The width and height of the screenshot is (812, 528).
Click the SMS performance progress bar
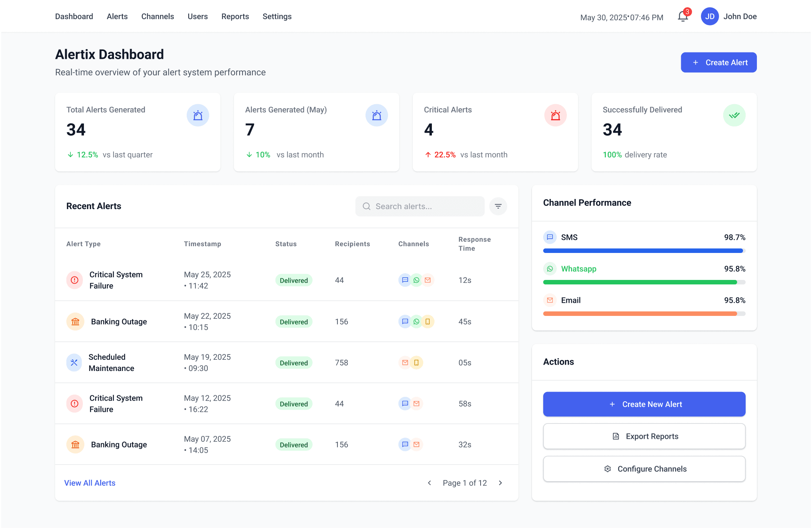(x=644, y=251)
